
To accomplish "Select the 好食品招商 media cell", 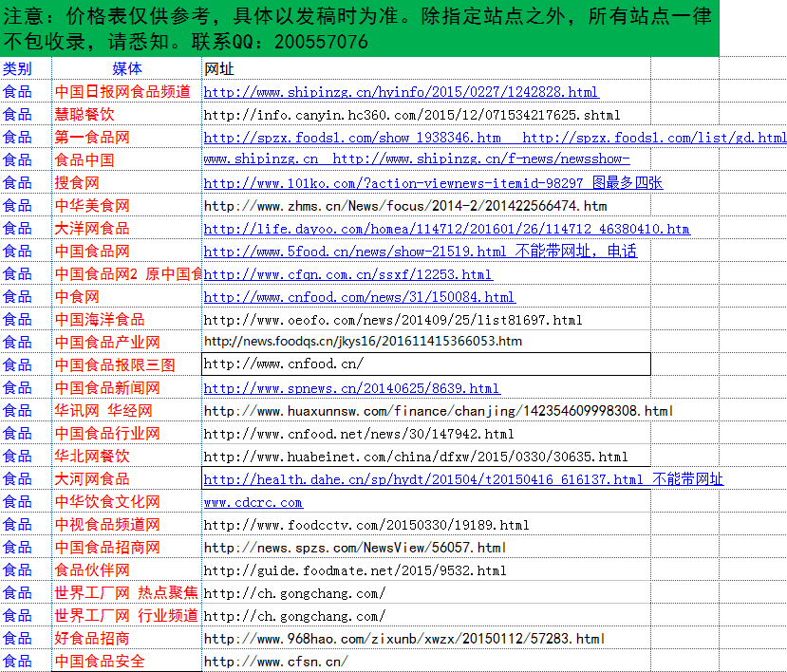I will (x=126, y=639).
